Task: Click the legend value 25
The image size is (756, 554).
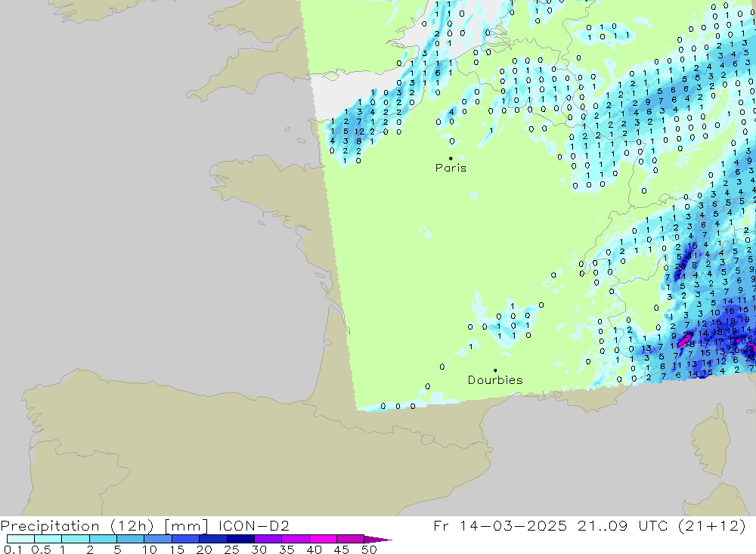Action: (232, 549)
